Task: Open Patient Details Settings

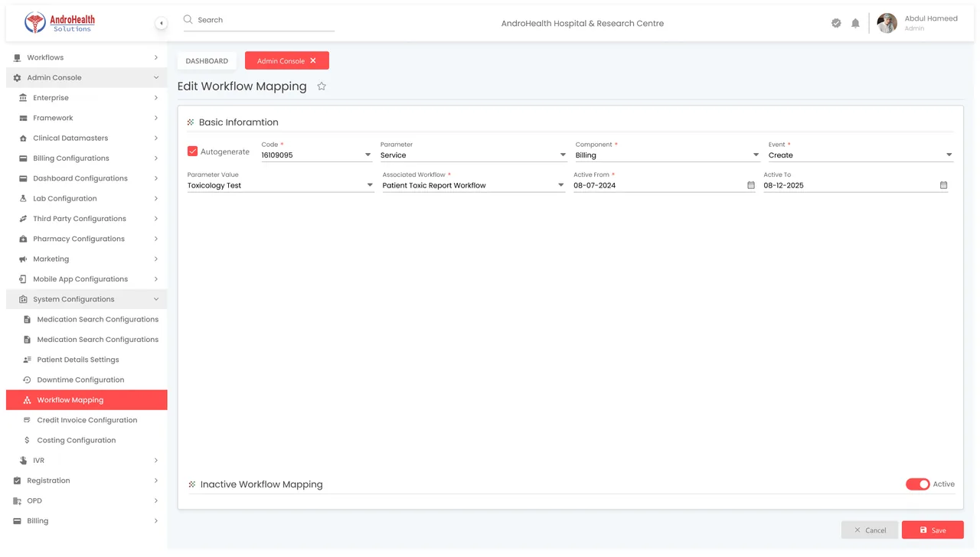Action: point(87,360)
